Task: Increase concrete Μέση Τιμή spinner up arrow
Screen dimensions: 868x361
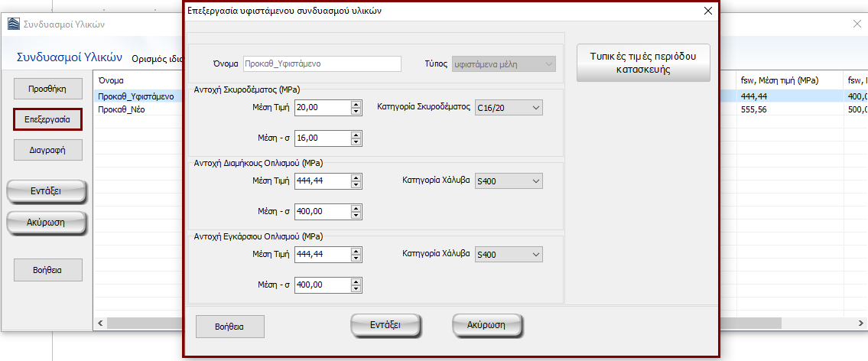Action: [x=356, y=104]
